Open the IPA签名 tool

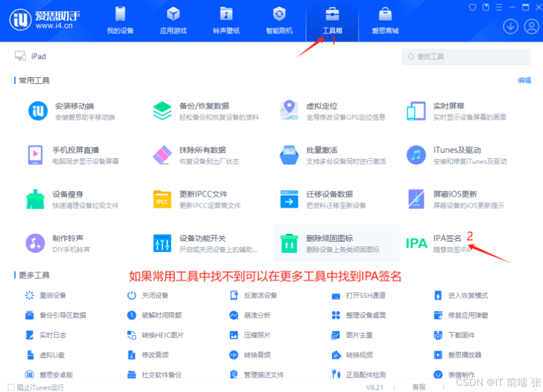pos(439,243)
